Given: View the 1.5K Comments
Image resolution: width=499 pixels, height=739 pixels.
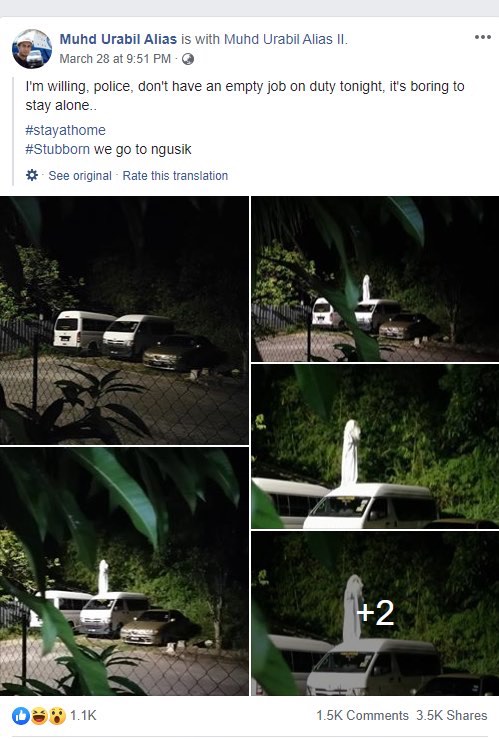Looking at the screenshot, I should coord(362,715).
